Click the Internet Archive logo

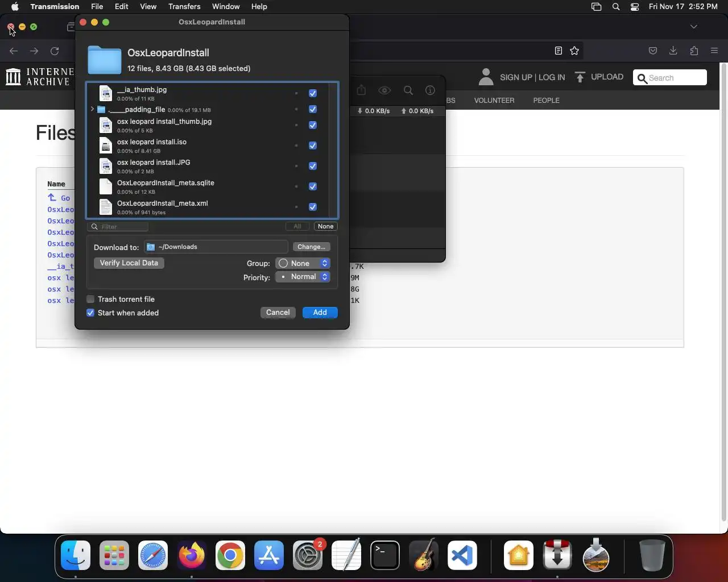[39, 77]
